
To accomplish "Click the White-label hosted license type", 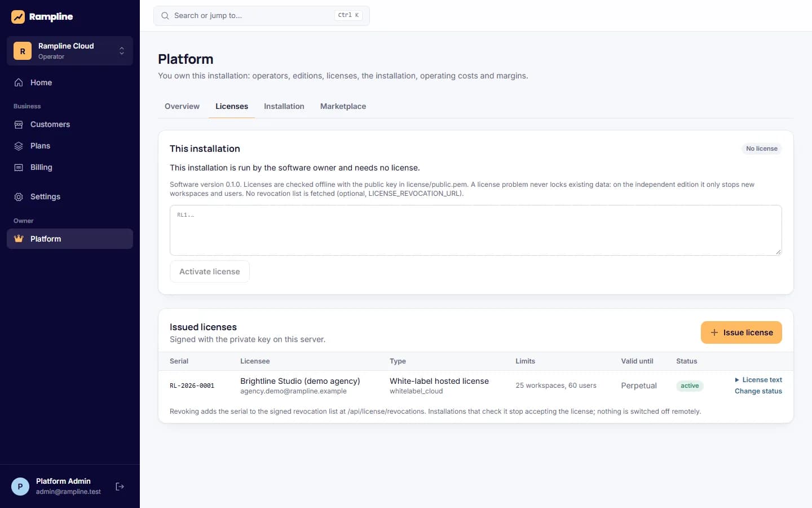I will click(x=439, y=381).
